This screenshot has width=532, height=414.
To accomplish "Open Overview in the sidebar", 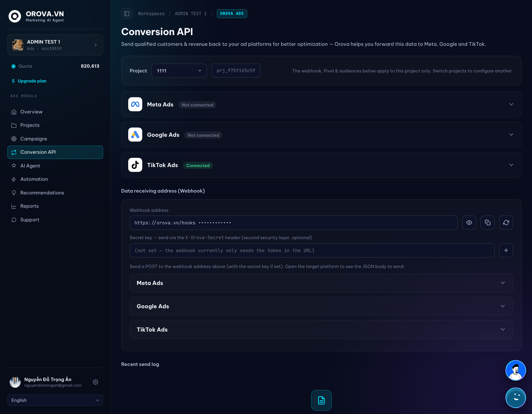I will [x=55, y=112].
